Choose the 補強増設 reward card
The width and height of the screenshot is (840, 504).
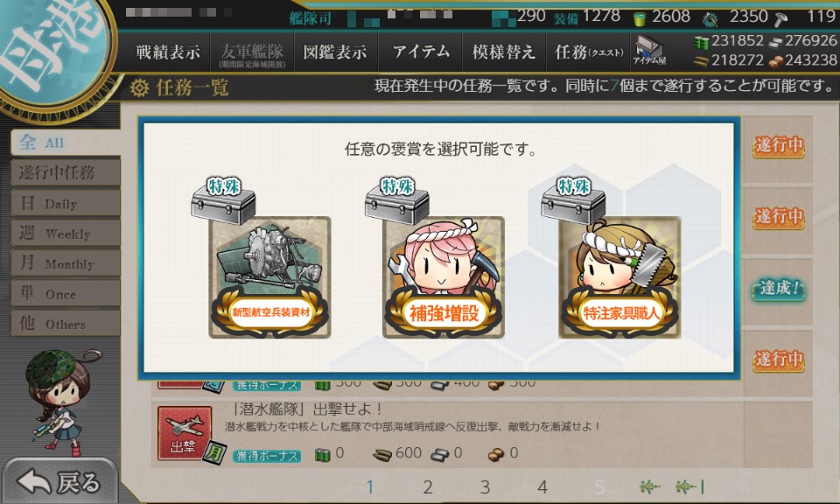point(443,276)
